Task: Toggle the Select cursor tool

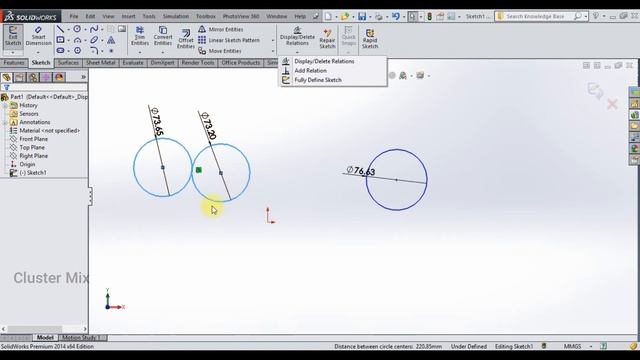Action: click(413, 16)
